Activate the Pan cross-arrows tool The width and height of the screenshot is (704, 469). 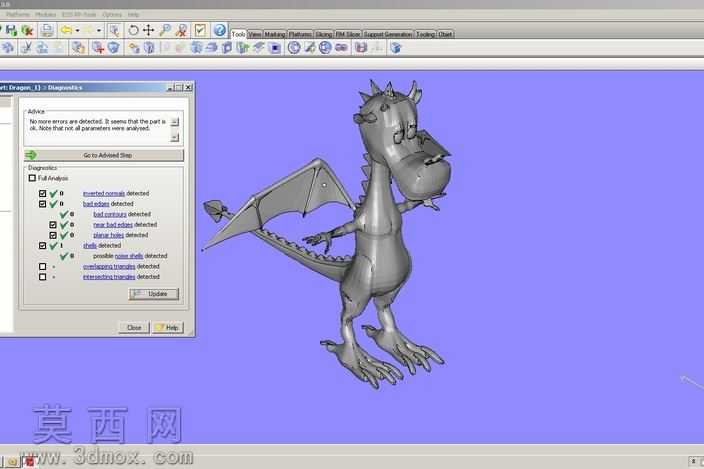(x=149, y=31)
